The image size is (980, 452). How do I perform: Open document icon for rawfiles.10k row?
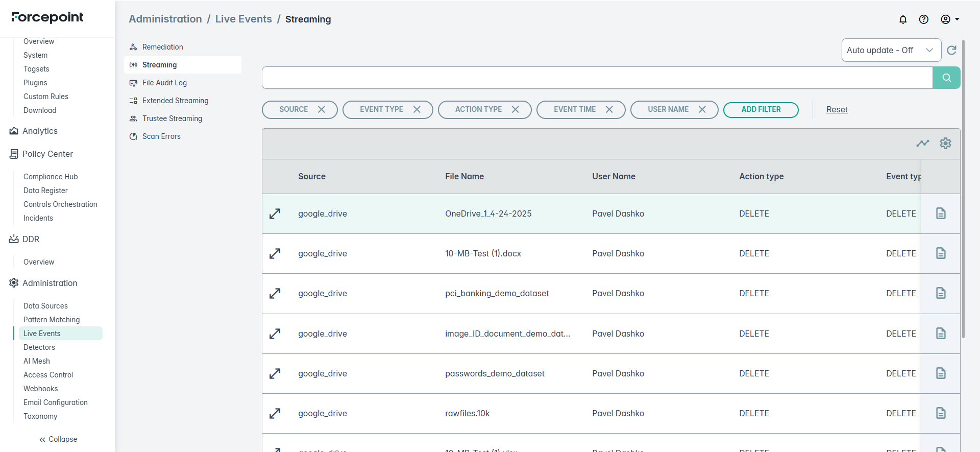[x=941, y=413]
